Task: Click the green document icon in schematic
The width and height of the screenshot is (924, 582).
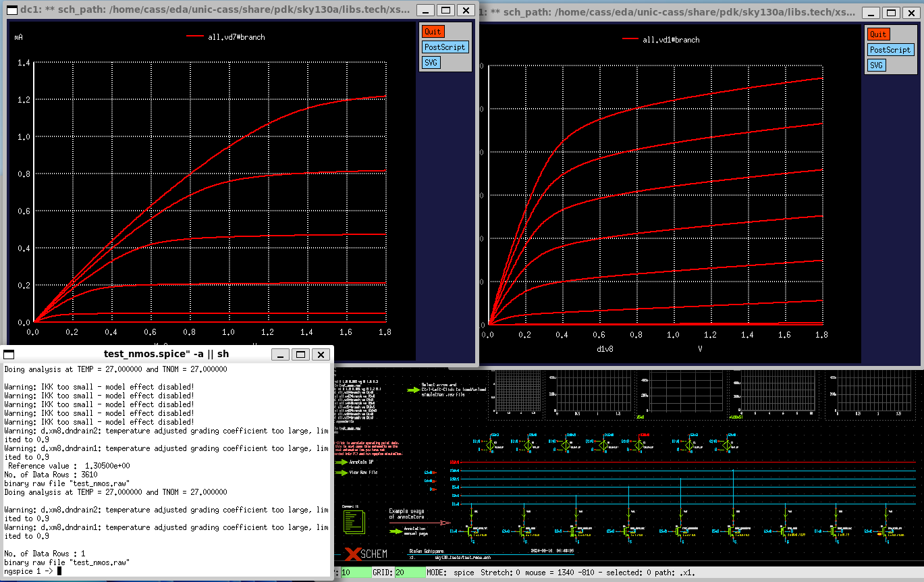Action: click(x=354, y=521)
